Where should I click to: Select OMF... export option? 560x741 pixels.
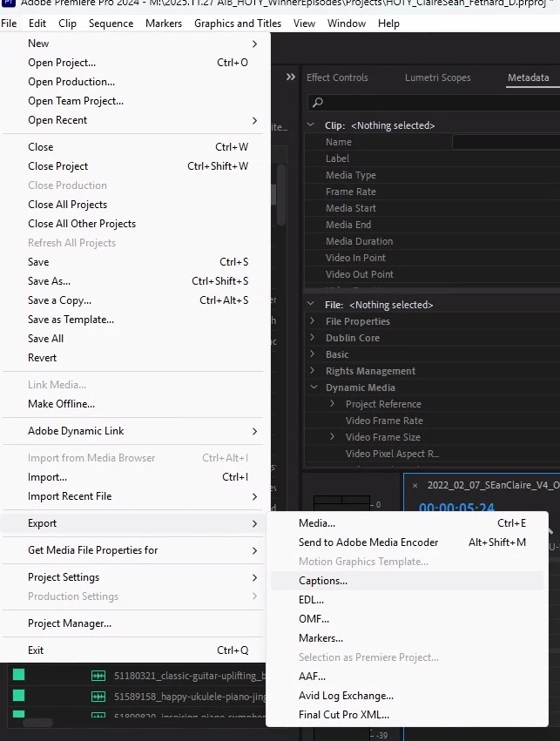pyautogui.click(x=407, y=618)
